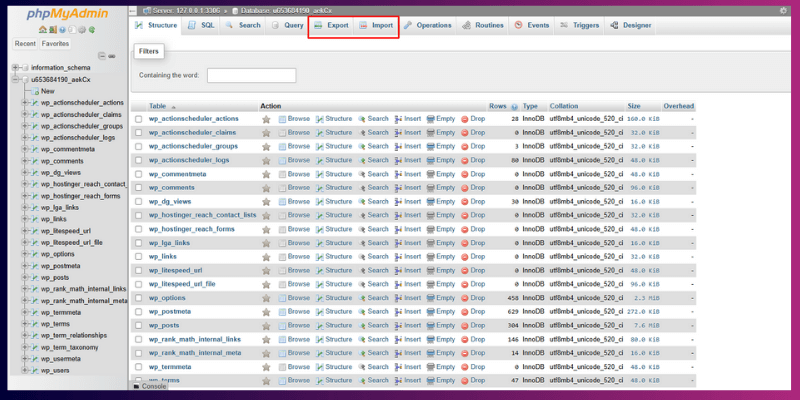The width and height of the screenshot is (800, 400).
Task: Sort tables by the Size column header
Action: pos(634,107)
